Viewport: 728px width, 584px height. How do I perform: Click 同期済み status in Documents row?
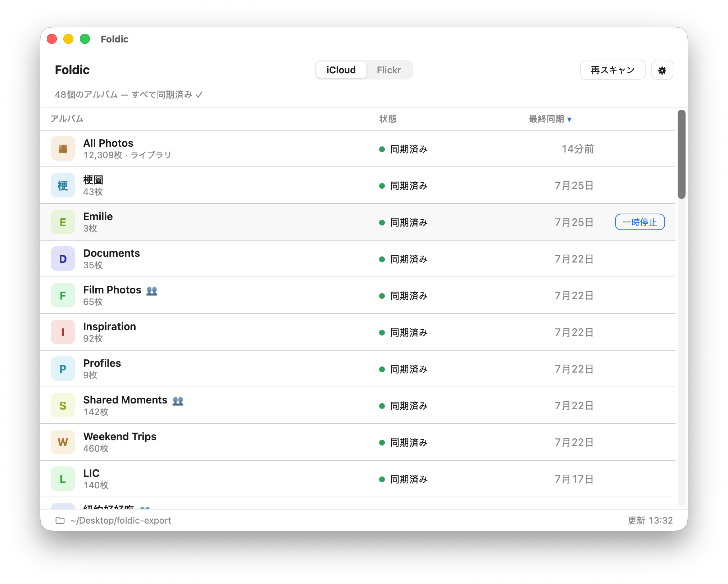409,259
